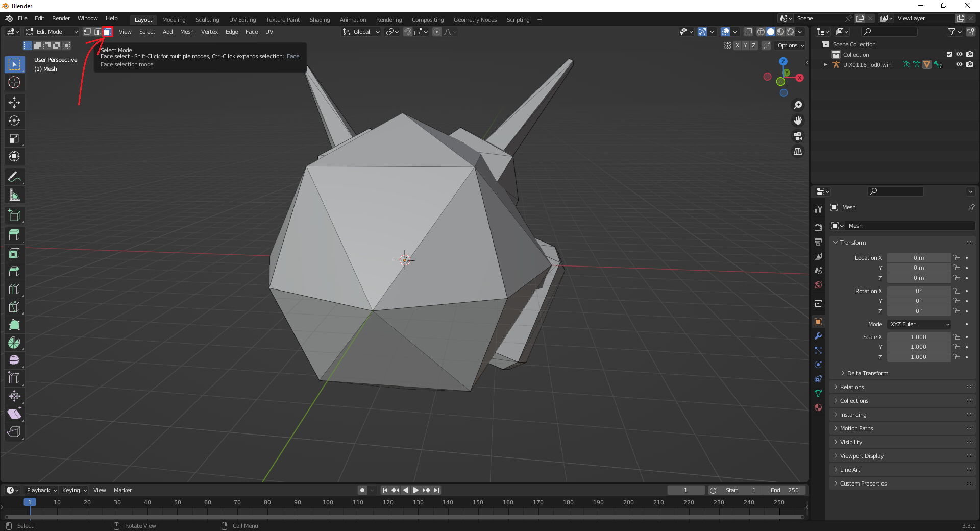The height and width of the screenshot is (531, 980).
Task: Open the Global transform orientation dropdown
Action: pos(361,32)
